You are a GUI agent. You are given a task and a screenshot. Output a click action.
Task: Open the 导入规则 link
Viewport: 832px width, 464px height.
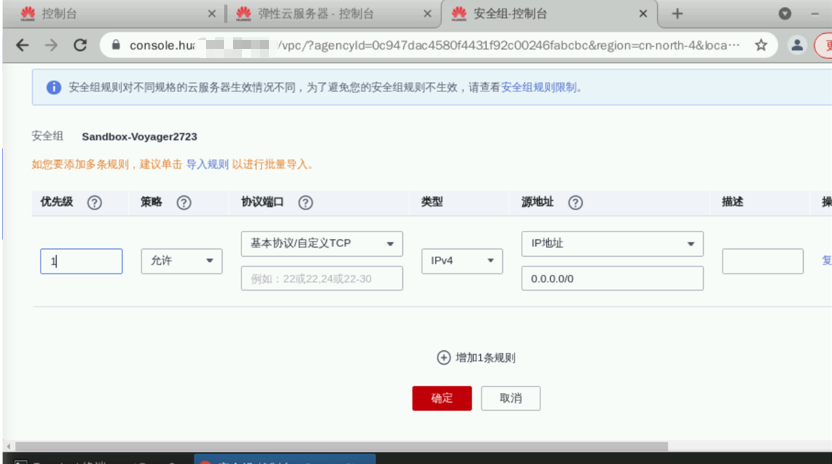point(207,164)
